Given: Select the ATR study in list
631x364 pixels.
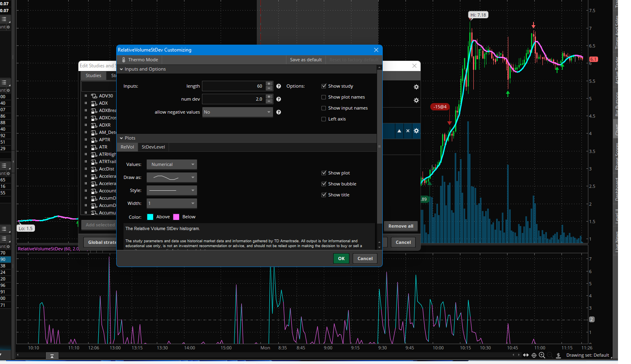Looking at the screenshot, I should (x=103, y=147).
